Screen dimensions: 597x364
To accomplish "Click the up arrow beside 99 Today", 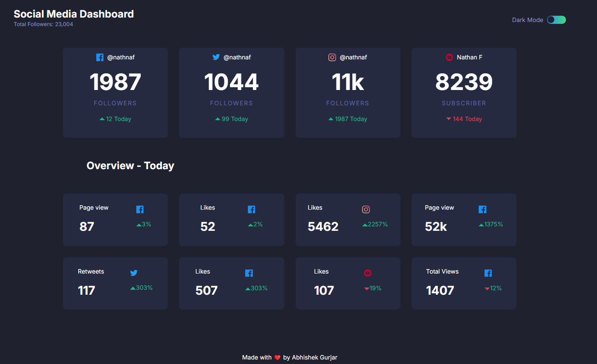I will coord(218,119).
